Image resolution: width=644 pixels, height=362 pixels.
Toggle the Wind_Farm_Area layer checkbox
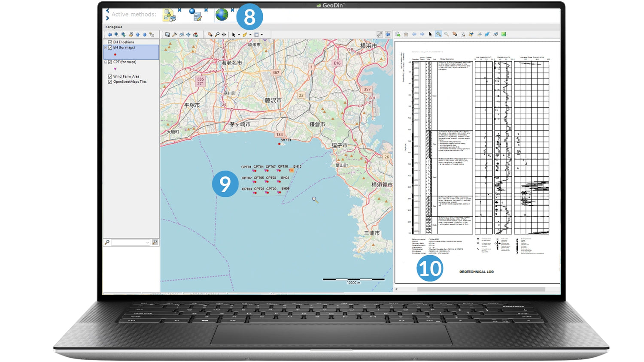(110, 76)
